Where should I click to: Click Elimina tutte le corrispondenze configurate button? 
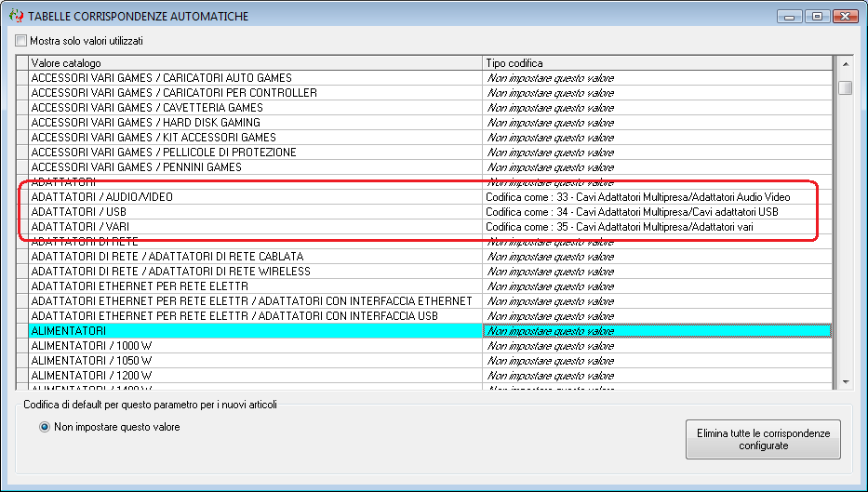[x=763, y=439]
